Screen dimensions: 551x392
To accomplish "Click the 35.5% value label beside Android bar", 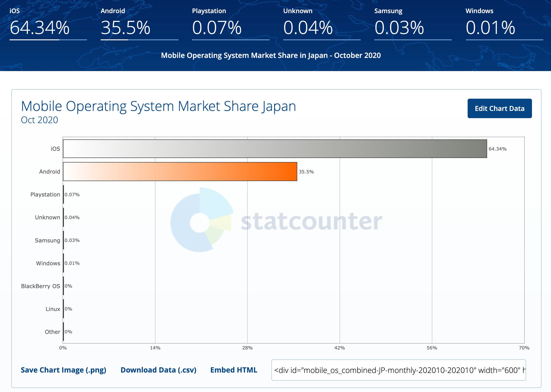I will (x=306, y=172).
